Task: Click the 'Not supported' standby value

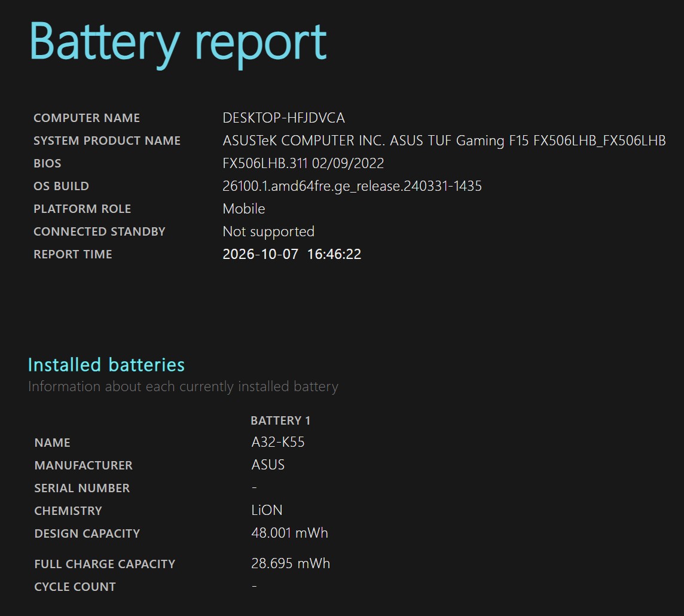Action: tap(268, 231)
